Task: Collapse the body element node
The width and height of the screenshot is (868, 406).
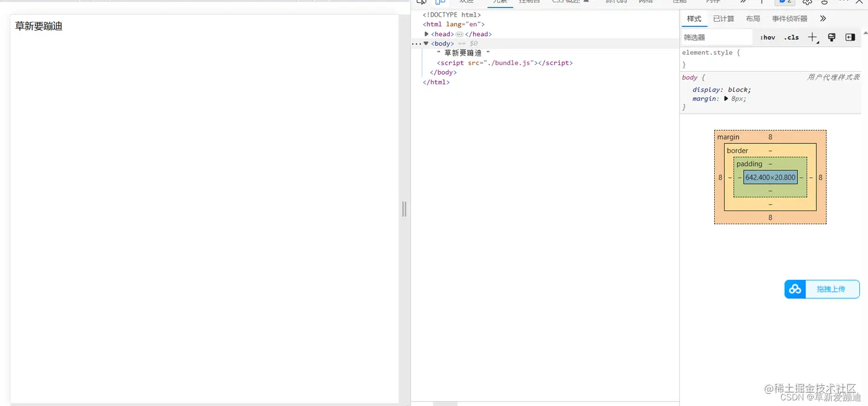Action: tap(426, 44)
